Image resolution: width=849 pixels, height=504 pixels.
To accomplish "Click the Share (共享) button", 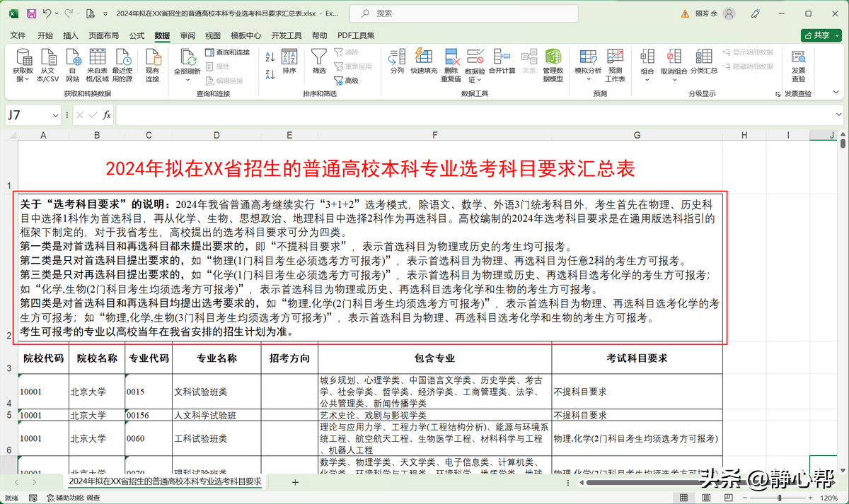I will (816, 35).
